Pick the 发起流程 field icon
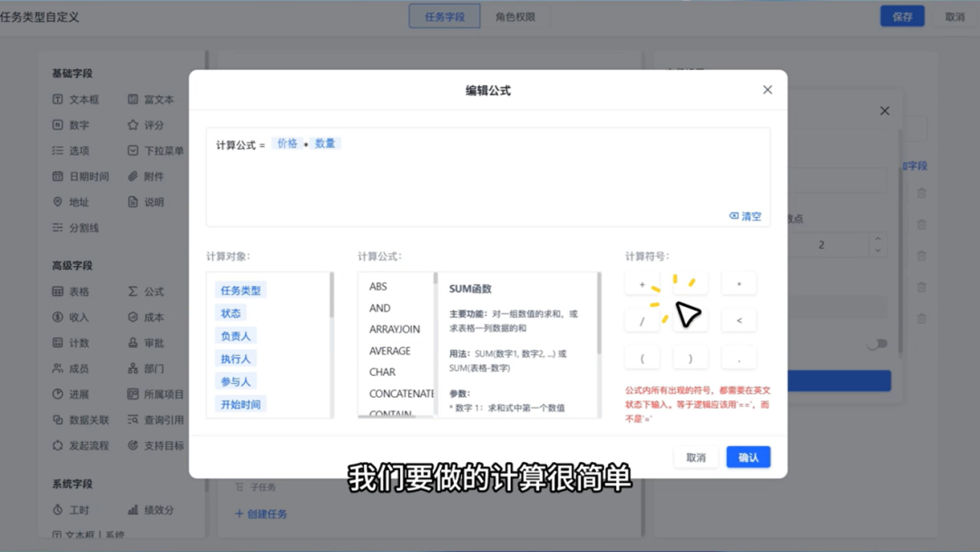980x552 pixels. coord(57,445)
